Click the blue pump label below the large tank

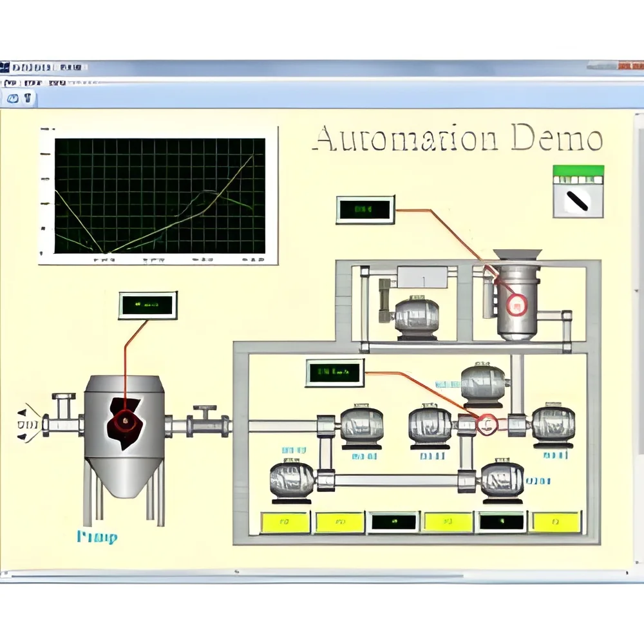pyautogui.click(x=97, y=537)
